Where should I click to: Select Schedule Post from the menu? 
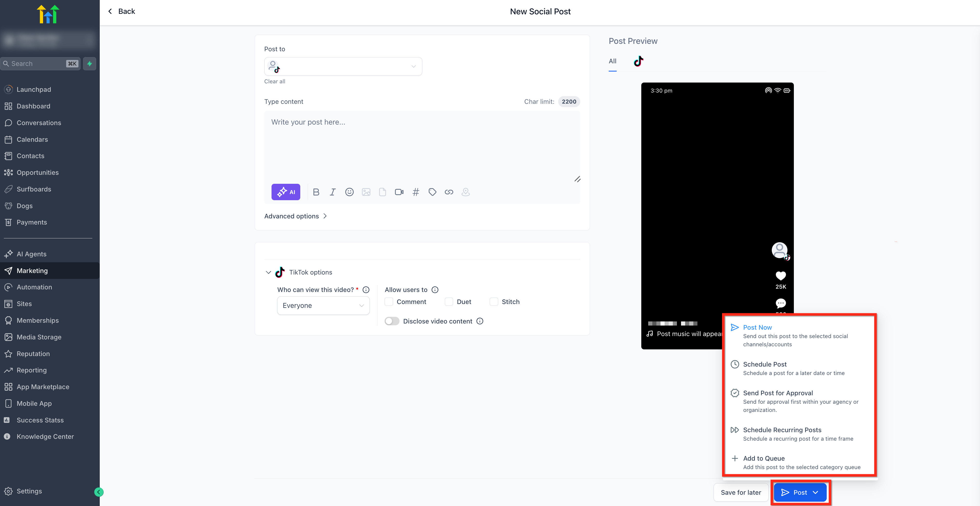[x=765, y=364]
